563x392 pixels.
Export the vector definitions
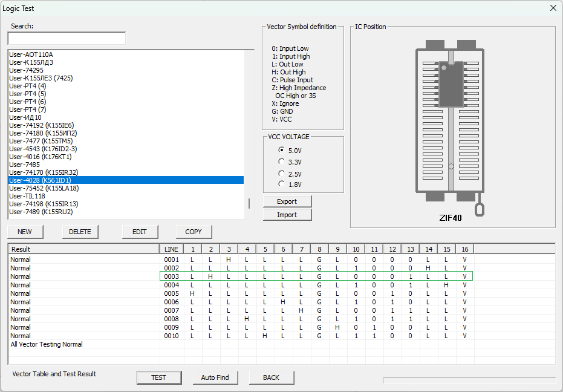287,201
